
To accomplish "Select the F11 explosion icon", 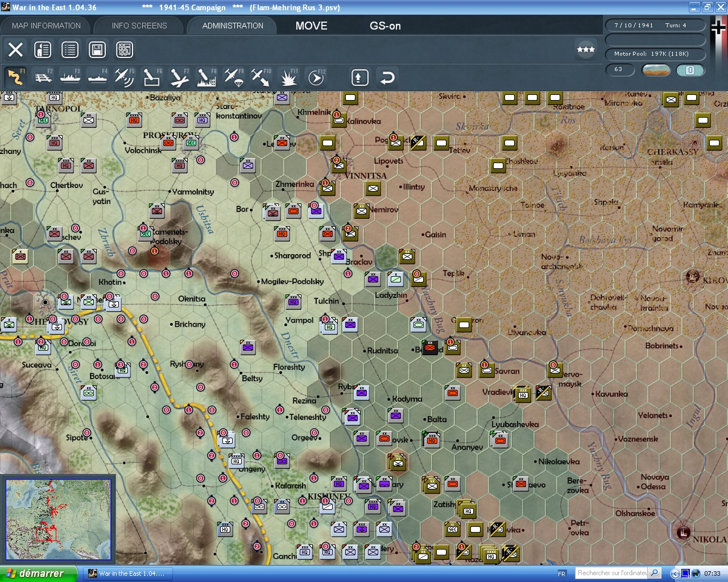I will [x=288, y=77].
